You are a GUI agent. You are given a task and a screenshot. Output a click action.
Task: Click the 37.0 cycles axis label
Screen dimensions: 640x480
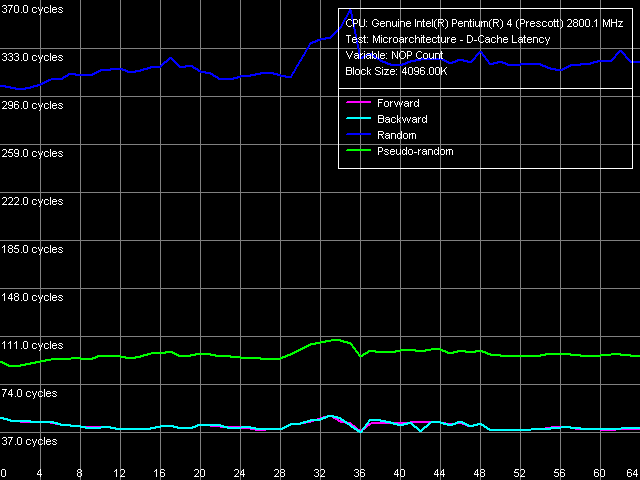[29, 442]
